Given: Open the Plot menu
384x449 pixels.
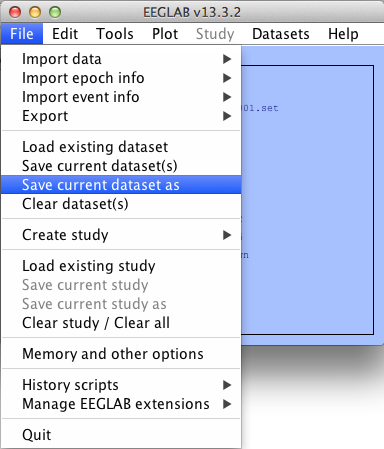Looking at the screenshot, I should coord(165,34).
